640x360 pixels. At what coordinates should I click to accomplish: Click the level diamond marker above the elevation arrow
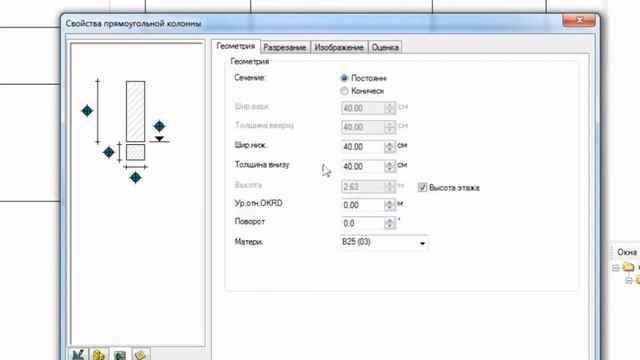159,126
